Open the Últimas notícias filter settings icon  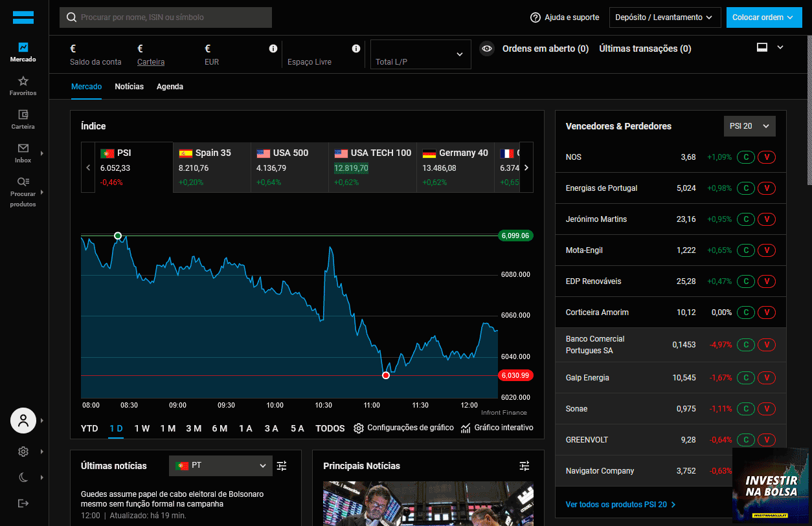[282, 466]
